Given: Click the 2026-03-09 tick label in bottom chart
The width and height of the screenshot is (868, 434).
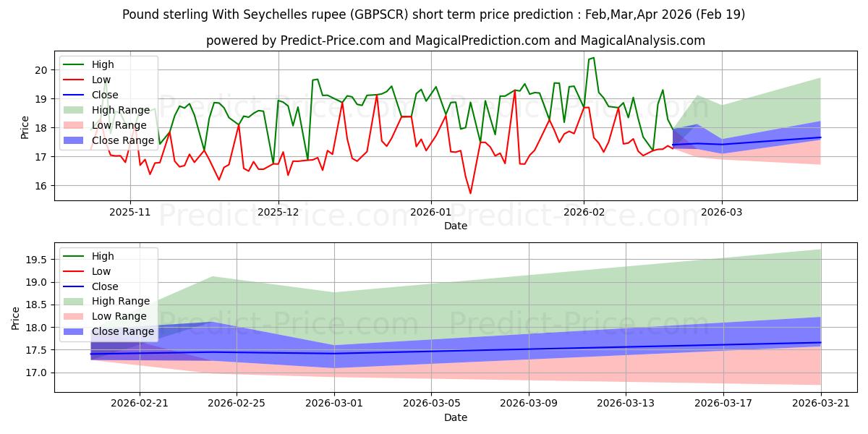Looking at the screenshot, I should 529,404.
